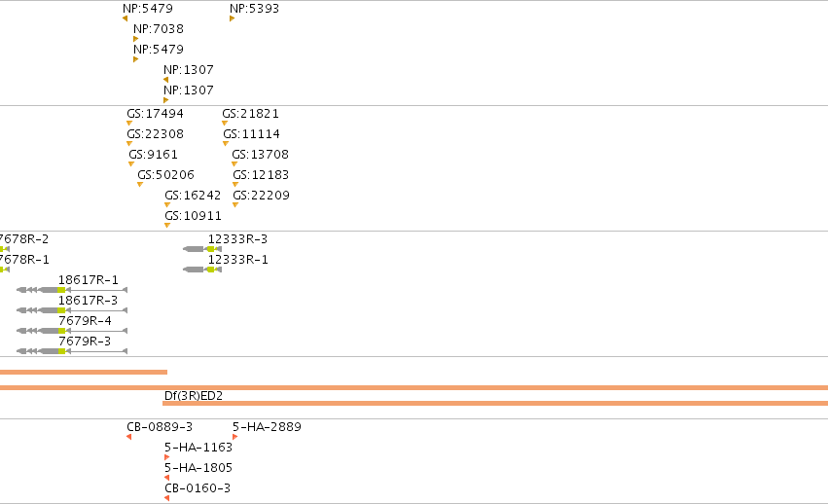Select the 5-HA-1805 insertion label
Image resolution: width=828 pixels, height=504 pixels.
point(198,468)
